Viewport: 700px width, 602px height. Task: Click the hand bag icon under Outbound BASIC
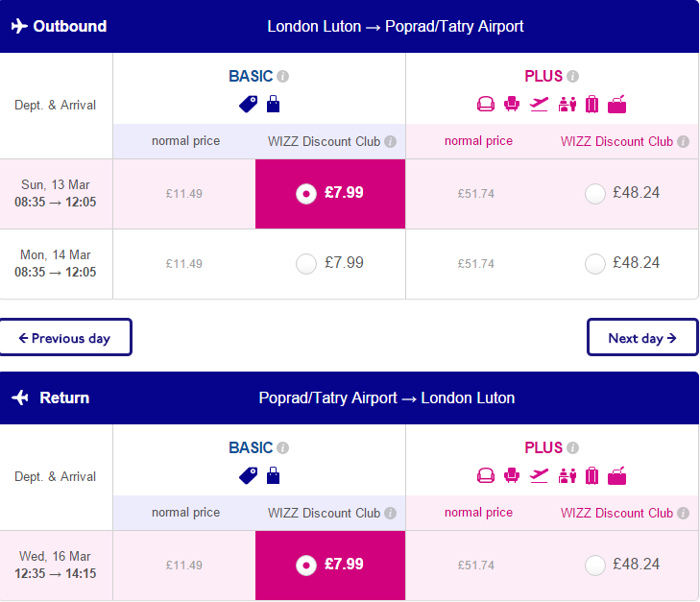point(274,104)
